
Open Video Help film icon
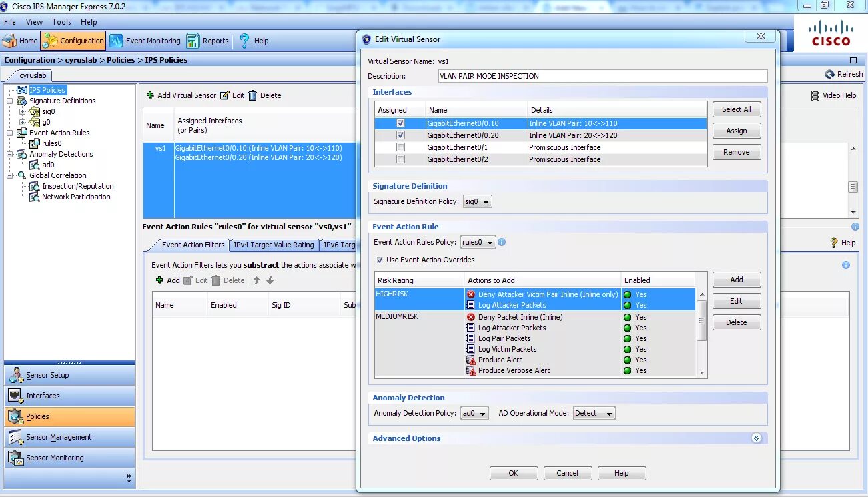(815, 95)
